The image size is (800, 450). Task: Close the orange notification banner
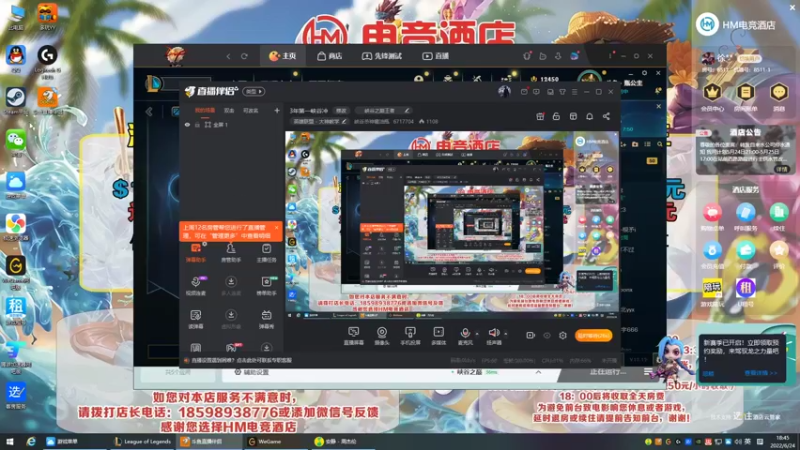tap(277, 228)
